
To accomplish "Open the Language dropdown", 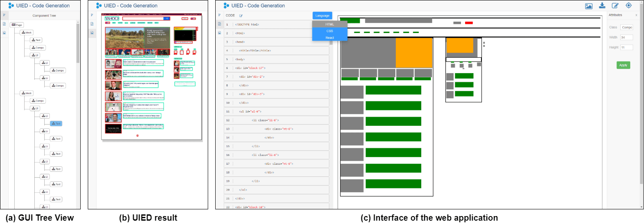I will (x=322, y=15).
